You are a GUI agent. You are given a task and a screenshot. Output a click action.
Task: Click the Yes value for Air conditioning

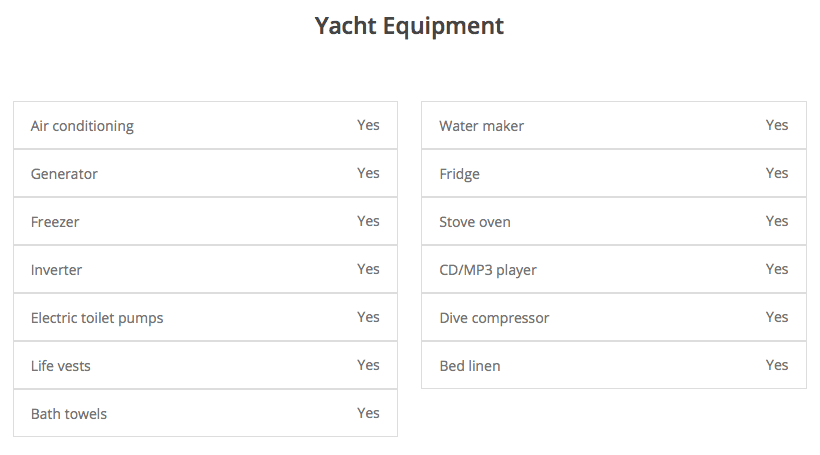(368, 125)
